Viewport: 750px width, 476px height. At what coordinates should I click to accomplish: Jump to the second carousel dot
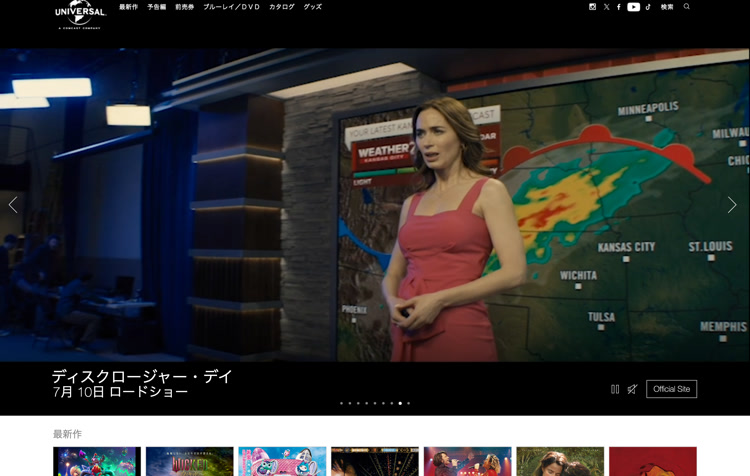click(350, 403)
